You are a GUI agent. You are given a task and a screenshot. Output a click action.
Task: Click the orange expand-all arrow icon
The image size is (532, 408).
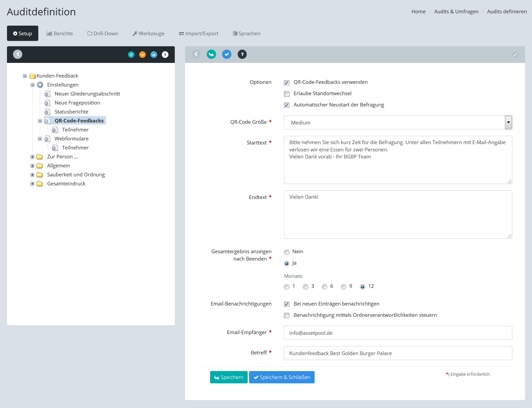142,55
